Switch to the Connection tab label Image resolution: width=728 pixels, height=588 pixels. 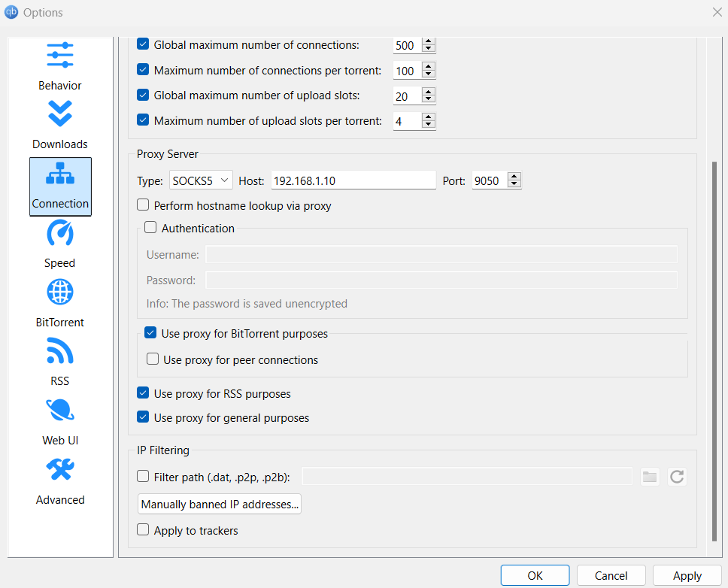(x=60, y=204)
